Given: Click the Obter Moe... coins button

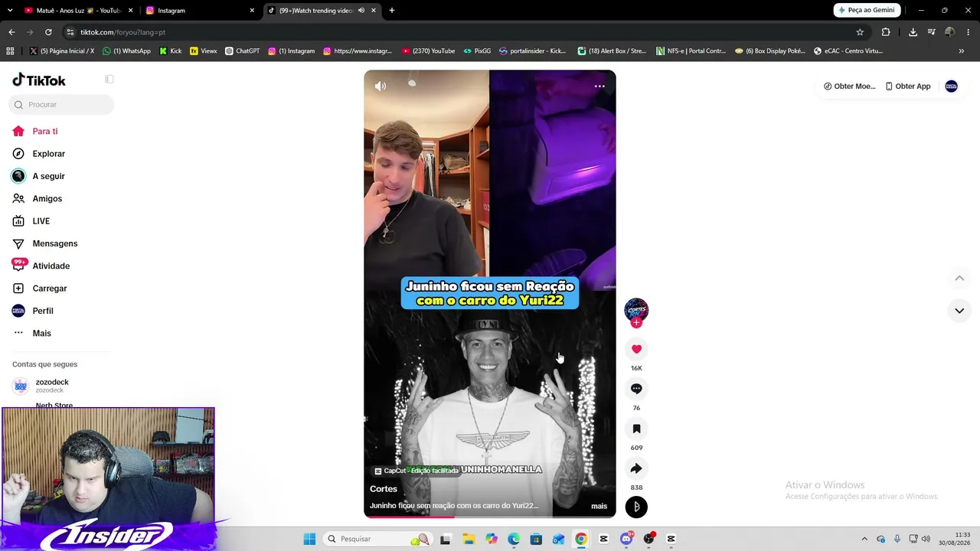Looking at the screenshot, I should pos(850,86).
